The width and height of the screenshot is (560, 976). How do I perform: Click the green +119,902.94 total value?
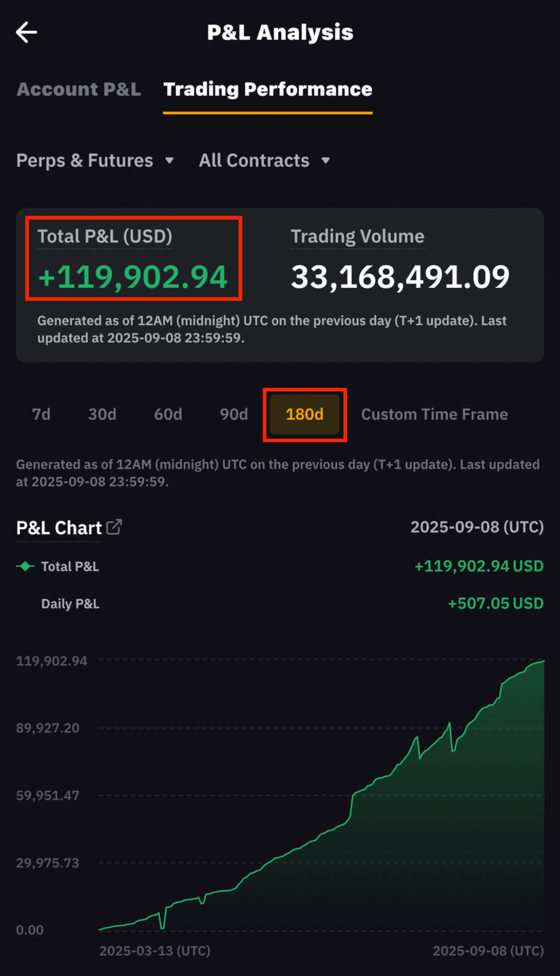click(x=133, y=277)
